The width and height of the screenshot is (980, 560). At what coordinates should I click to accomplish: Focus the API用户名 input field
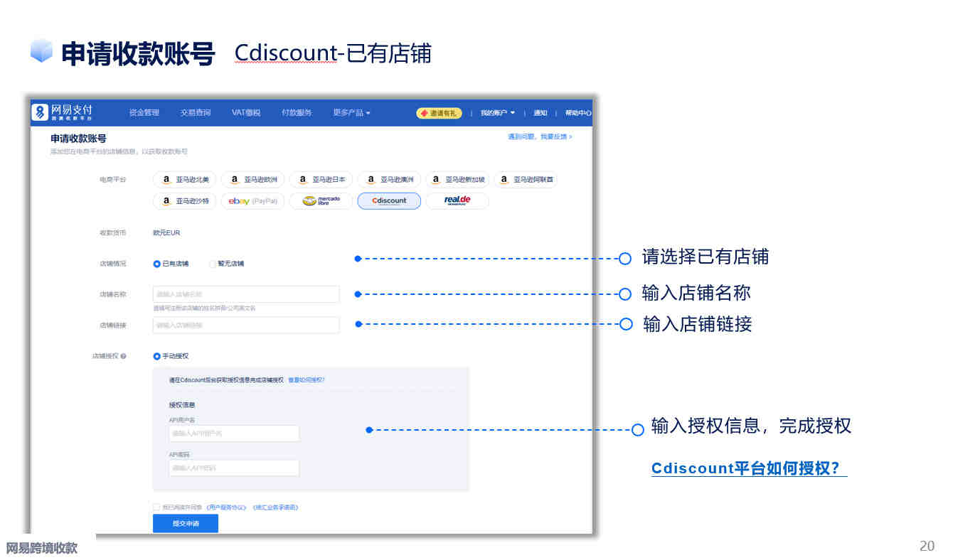pos(234,434)
